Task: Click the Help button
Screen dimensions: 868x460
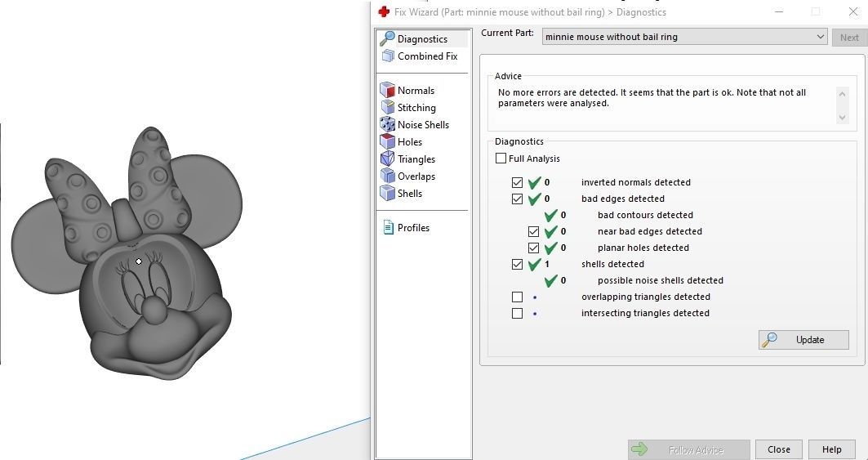Action: tap(831, 449)
